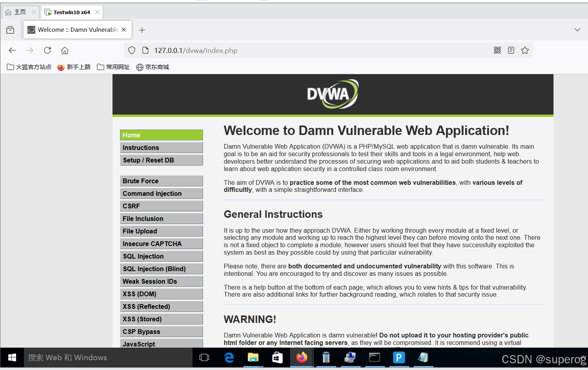This screenshot has width=588, height=370.
Task: Click the 搜索 Web 和 Windows search box
Action: tap(108, 357)
